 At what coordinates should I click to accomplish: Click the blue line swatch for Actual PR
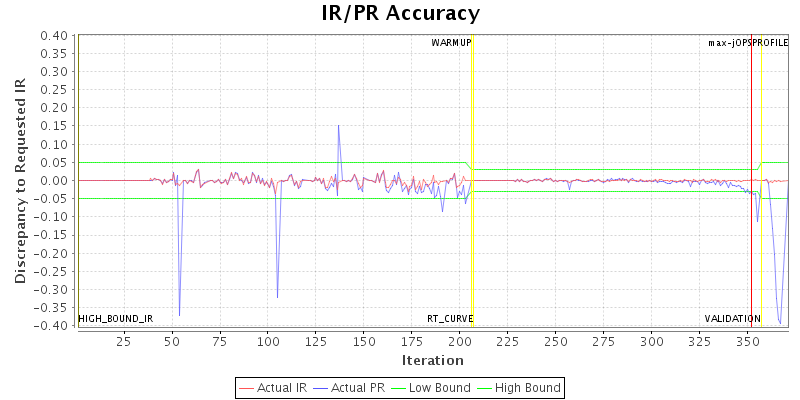pos(322,387)
